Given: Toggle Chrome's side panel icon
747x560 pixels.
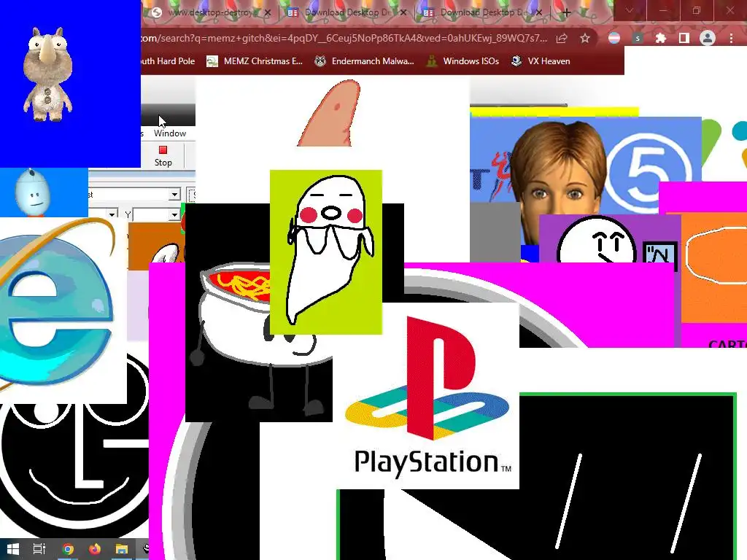Looking at the screenshot, I should pos(684,38).
